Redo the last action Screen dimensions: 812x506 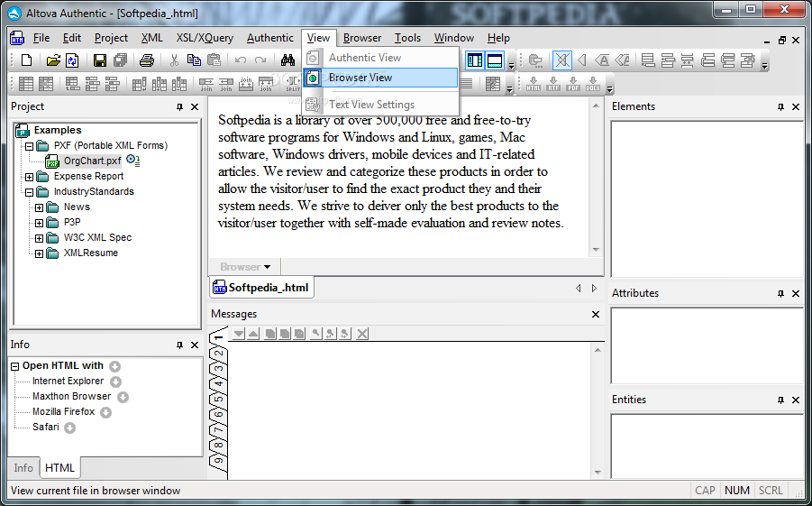(260, 60)
